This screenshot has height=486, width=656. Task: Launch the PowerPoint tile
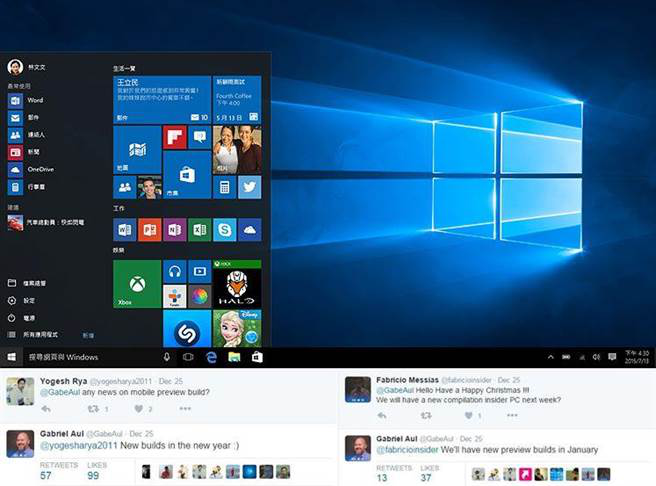150,230
